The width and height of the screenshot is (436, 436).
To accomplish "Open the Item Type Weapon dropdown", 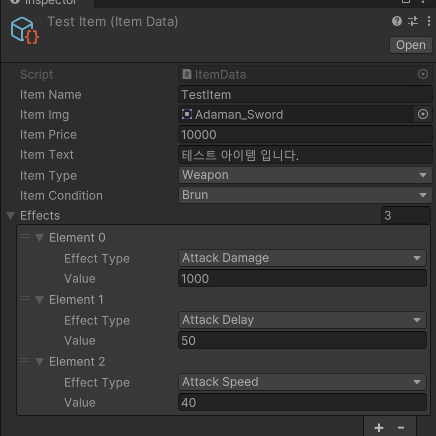I will (x=305, y=175).
